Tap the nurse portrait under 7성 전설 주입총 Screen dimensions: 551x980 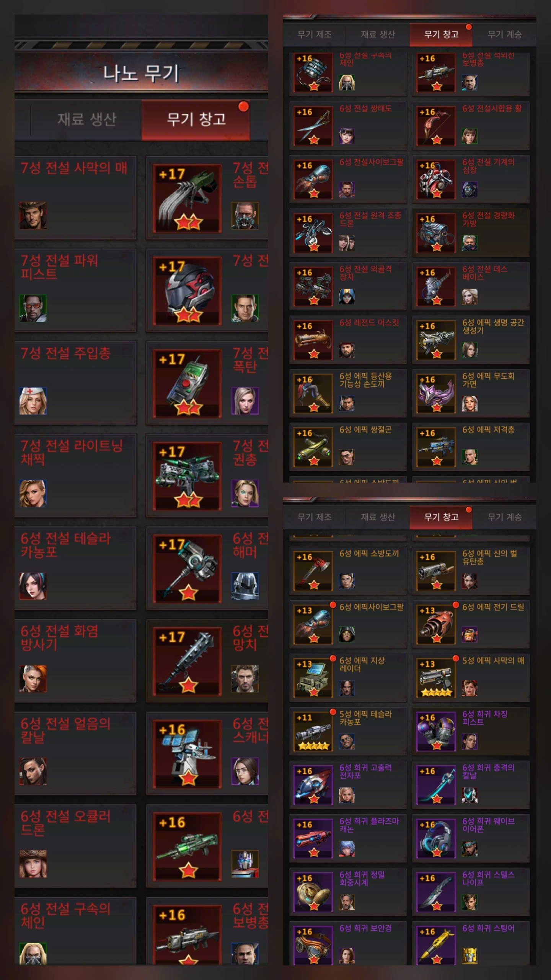click(33, 401)
